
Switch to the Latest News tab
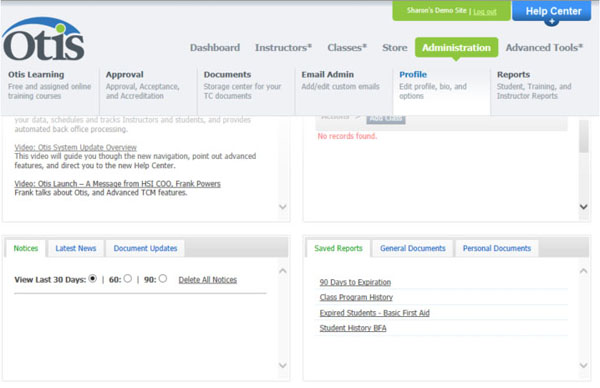click(x=76, y=248)
